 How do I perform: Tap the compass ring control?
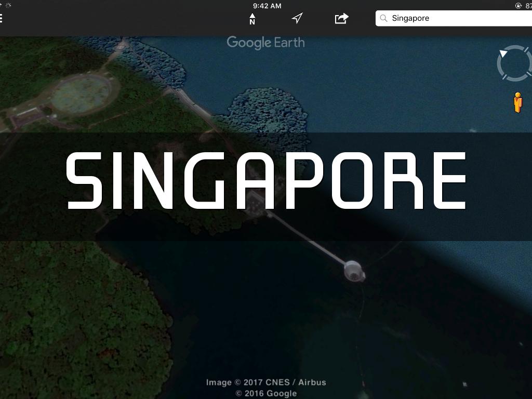tap(514, 63)
